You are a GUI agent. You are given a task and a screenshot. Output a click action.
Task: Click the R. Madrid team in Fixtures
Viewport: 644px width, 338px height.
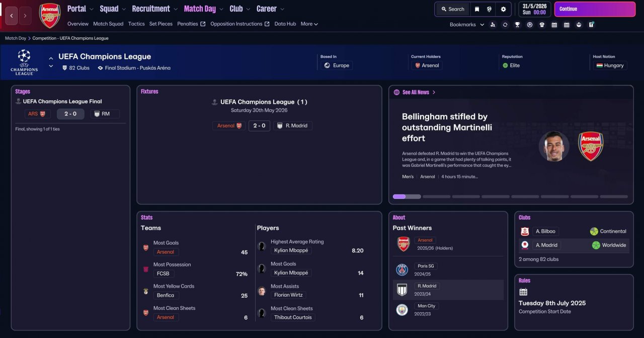tap(293, 126)
